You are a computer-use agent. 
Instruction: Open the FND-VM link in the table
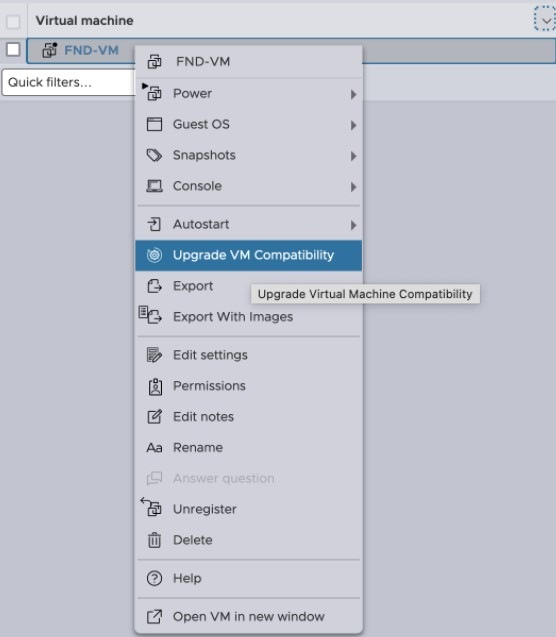[91, 50]
